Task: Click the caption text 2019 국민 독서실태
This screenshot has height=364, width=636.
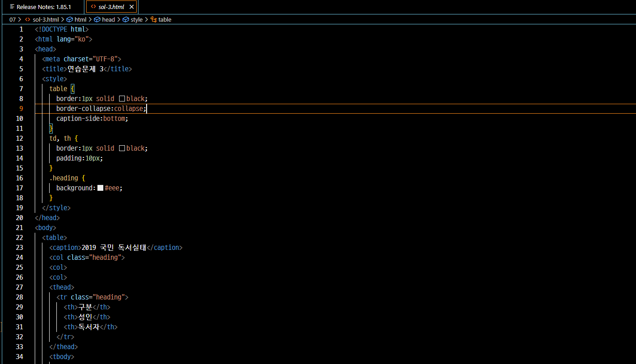Action: pos(114,248)
